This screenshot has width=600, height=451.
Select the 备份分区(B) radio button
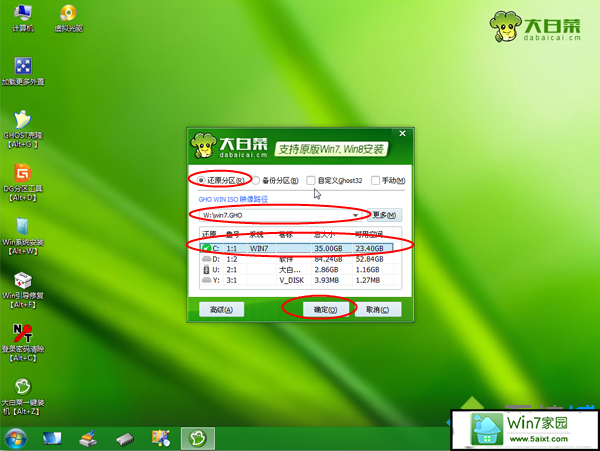point(256,180)
